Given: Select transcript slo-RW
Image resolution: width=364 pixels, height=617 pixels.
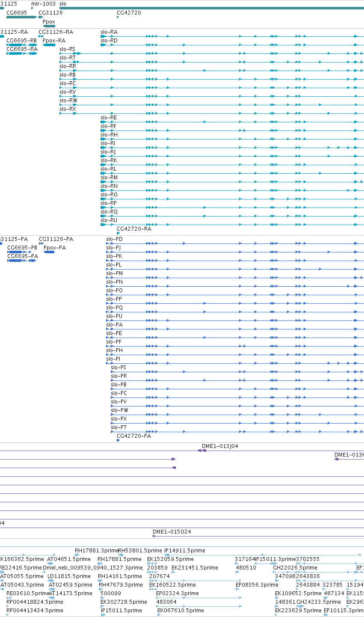Looking at the screenshot, I should click(68, 101).
